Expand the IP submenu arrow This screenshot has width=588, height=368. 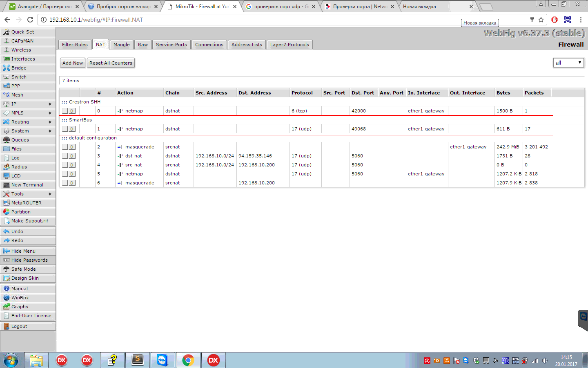pyautogui.click(x=50, y=104)
